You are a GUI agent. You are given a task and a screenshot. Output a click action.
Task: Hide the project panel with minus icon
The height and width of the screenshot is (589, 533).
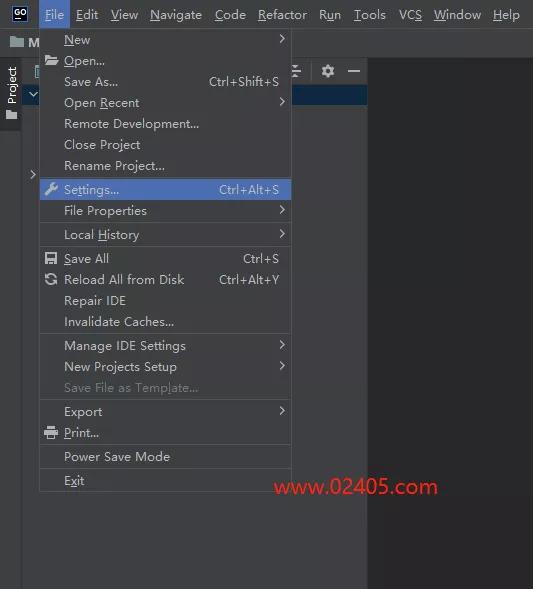coord(353,71)
